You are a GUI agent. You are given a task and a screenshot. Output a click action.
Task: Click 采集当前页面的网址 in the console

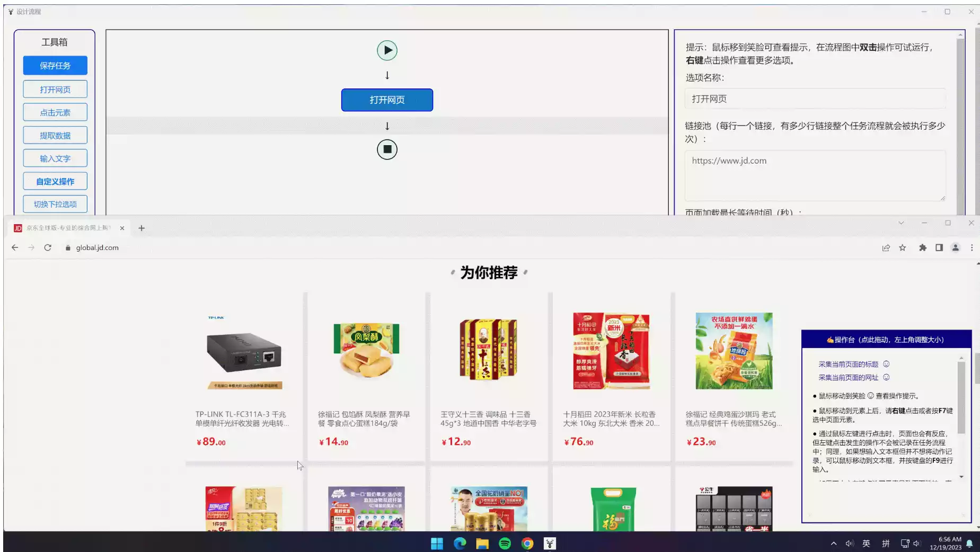click(848, 377)
